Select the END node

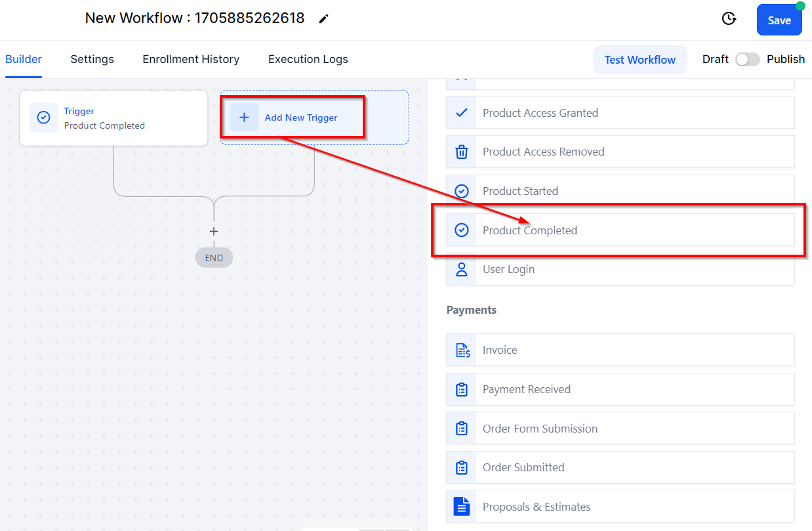[214, 258]
